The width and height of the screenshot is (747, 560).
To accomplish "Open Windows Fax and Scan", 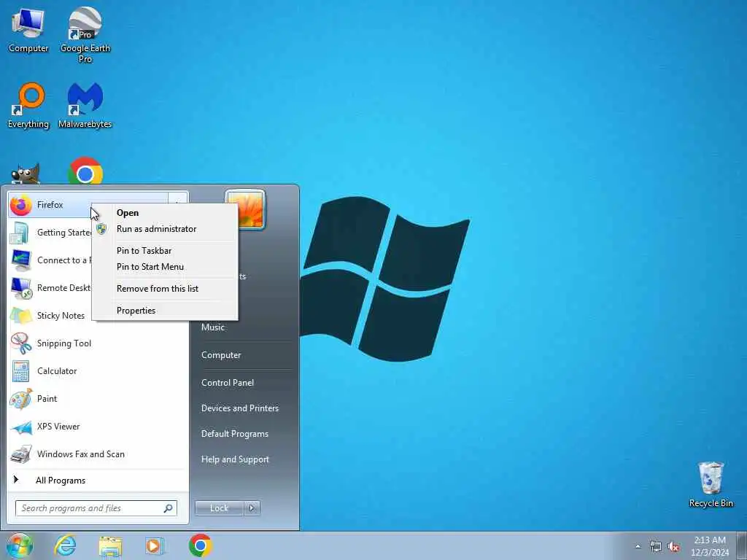I will point(98,454).
